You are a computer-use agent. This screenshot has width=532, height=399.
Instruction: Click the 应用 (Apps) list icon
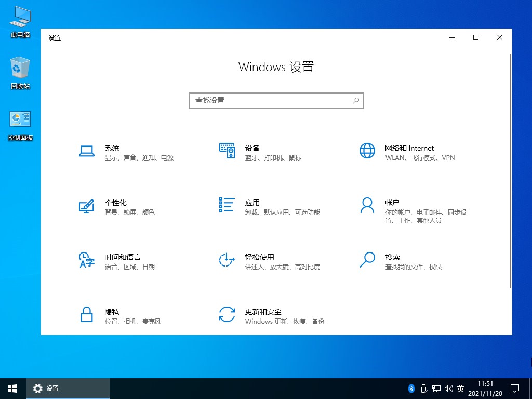pos(227,205)
